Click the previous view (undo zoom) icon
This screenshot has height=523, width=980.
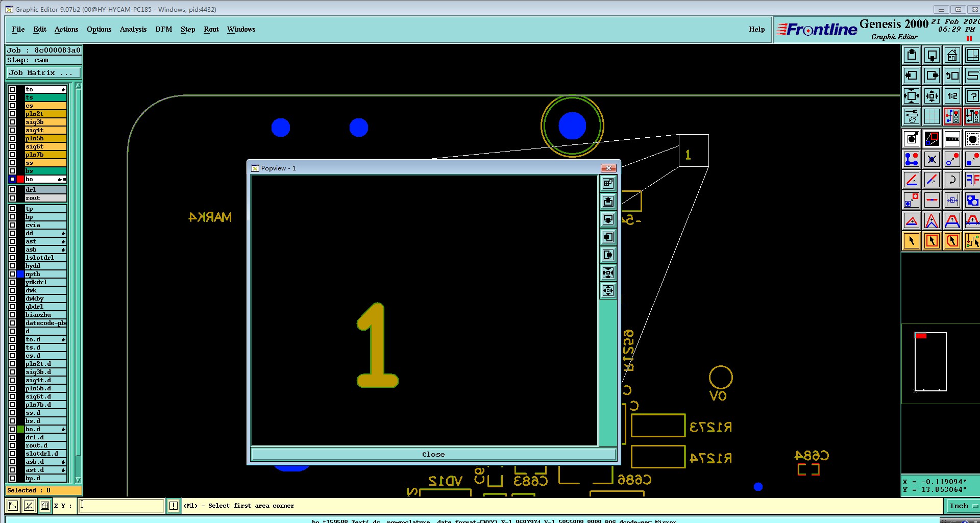coord(952,76)
